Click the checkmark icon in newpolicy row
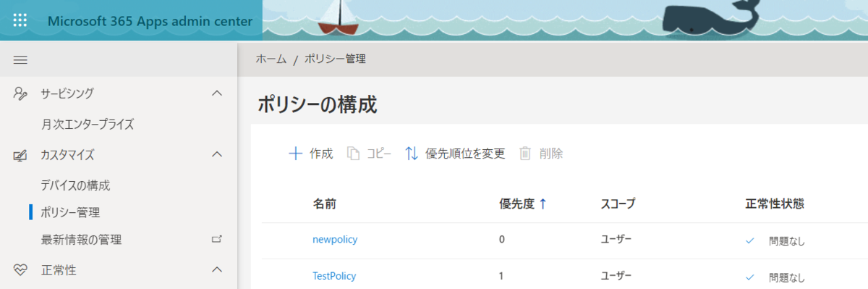This screenshot has width=868, height=289. coord(750,240)
